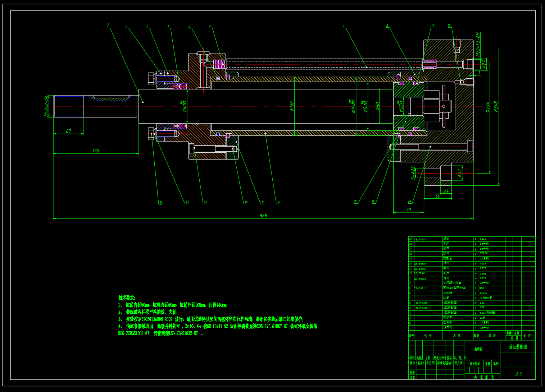Viewport: 545px width, 392px height.
Task: Select the 工艺 title block cell
Action: click(412, 378)
